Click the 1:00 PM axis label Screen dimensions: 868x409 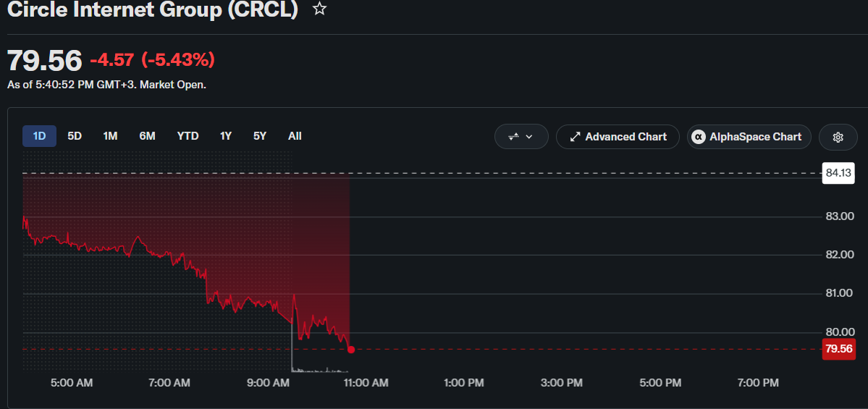click(464, 382)
